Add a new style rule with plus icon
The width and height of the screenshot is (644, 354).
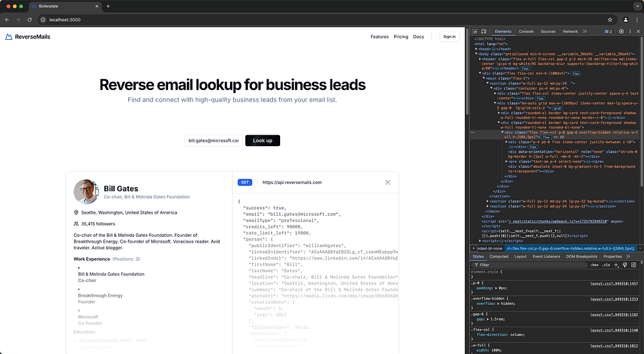pyautogui.click(x=616, y=265)
